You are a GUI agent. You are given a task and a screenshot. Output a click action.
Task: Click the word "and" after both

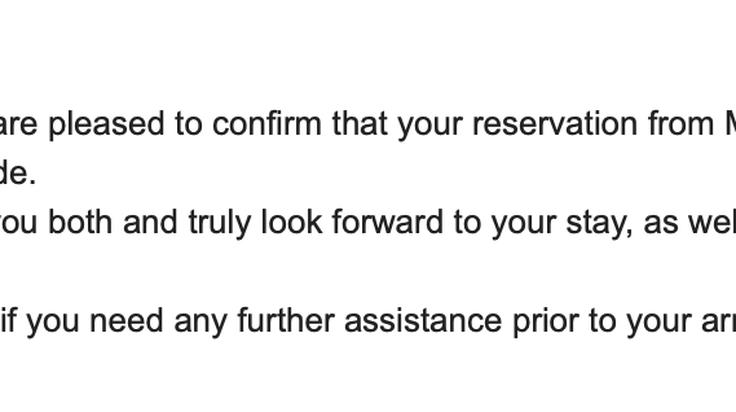(x=150, y=222)
